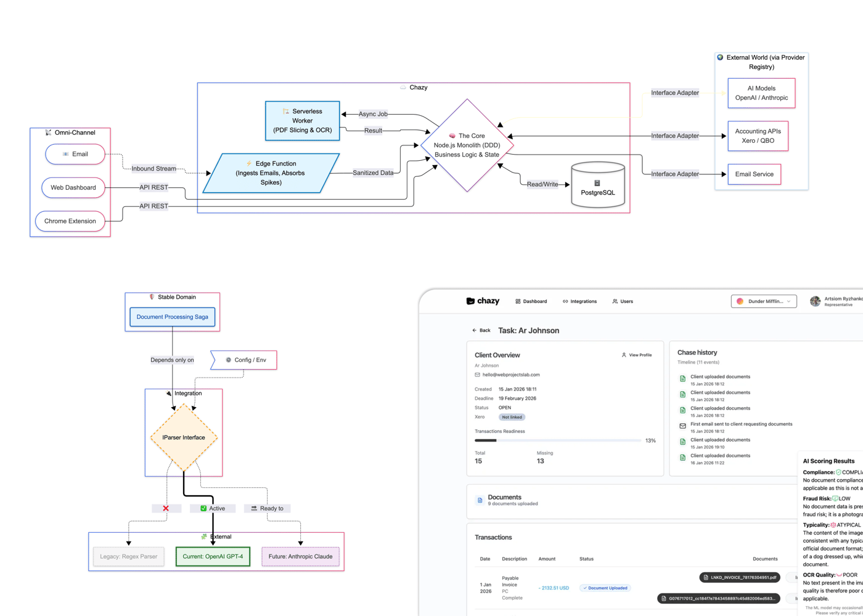Viewport: 863px width, 616px height.
Task: Click the Document Uploaded status checkmark
Action: [584, 588]
